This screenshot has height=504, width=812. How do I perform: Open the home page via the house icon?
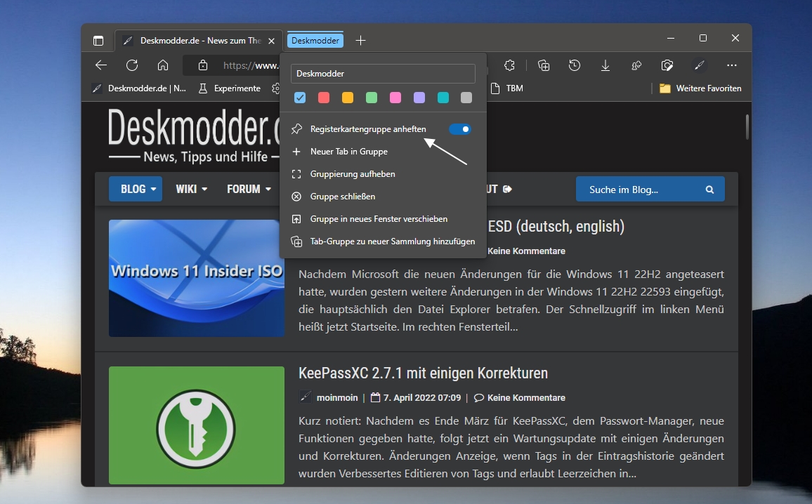click(x=163, y=65)
